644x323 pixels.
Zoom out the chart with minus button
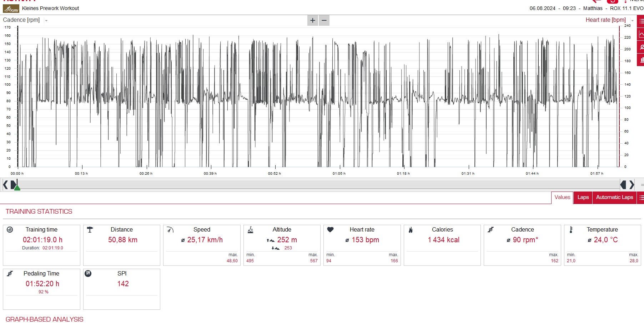[324, 20]
